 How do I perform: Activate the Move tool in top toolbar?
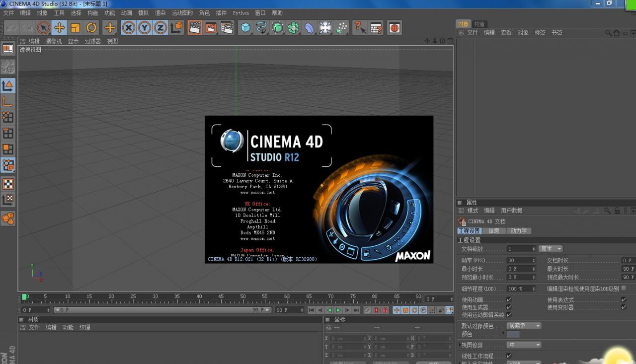tap(59, 28)
